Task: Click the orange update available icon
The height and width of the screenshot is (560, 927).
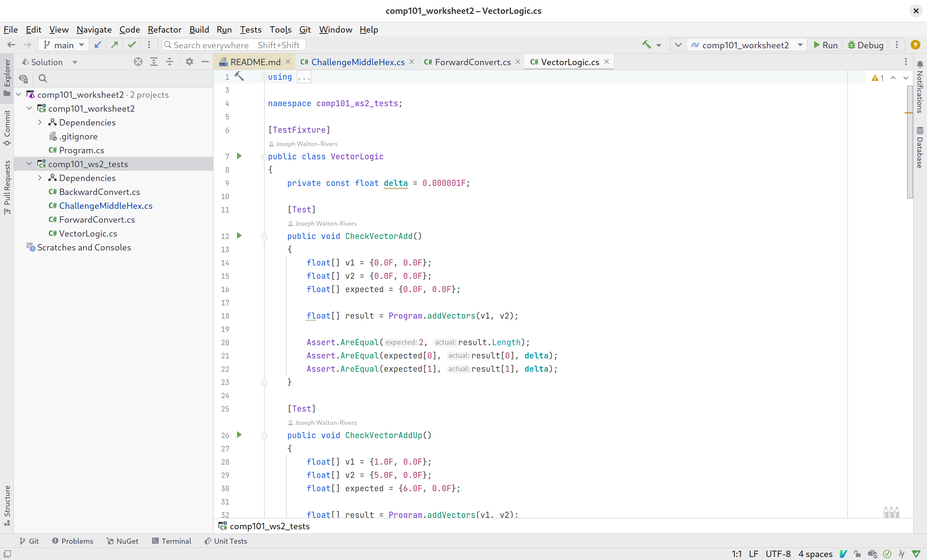Action: coord(915,45)
